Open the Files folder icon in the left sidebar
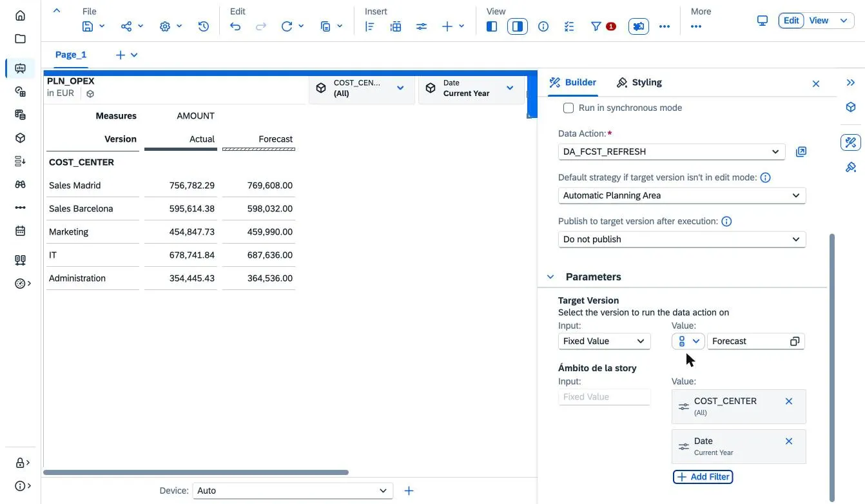 pyautogui.click(x=20, y=39)
